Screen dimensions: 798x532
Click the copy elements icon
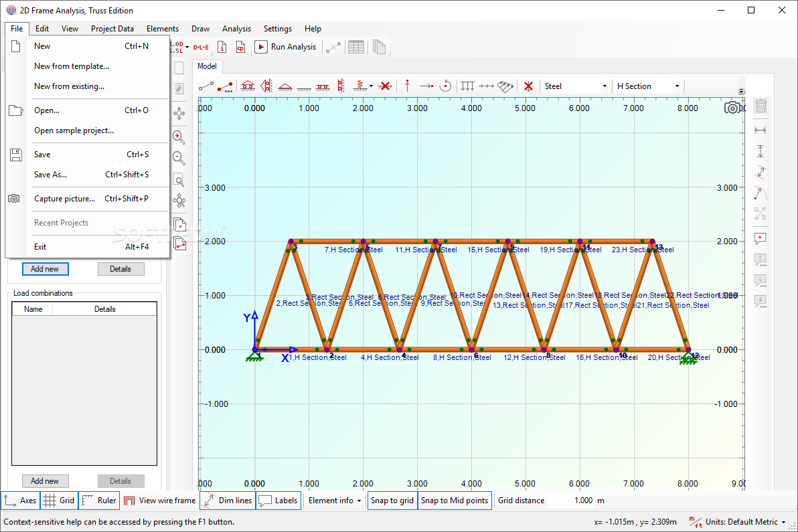(x=179, y=244)
